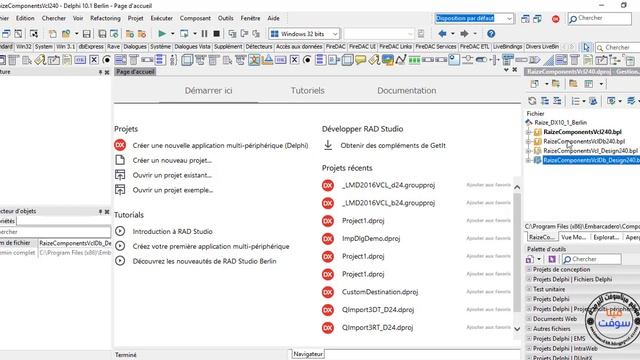The image size is (640, 360).
Task: Click scroll-up arrow of recent projects list
Action: (517, 187)
